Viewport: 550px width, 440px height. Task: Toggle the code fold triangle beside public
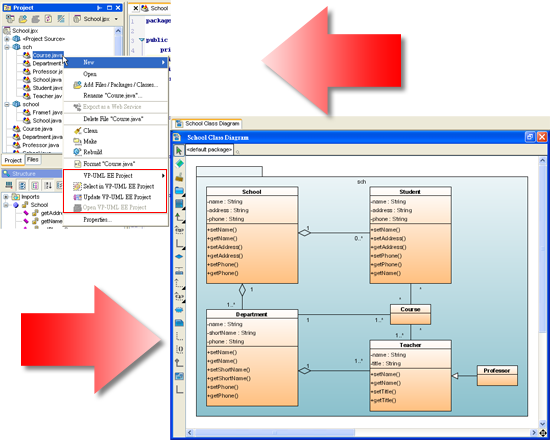142,40
